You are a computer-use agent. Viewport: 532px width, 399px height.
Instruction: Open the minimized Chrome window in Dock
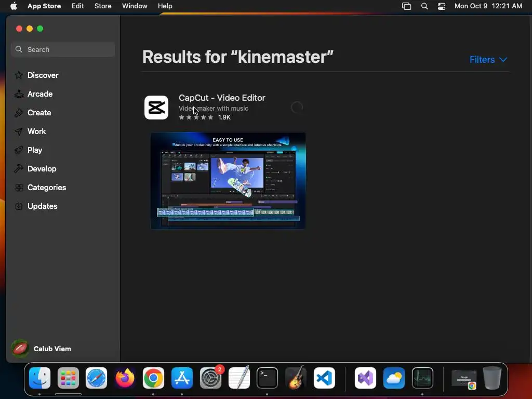click(x=464, y=379)
